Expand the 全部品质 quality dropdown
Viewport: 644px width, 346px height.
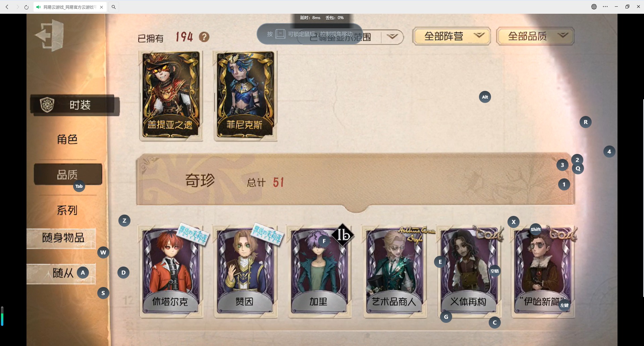pos(536,36)
